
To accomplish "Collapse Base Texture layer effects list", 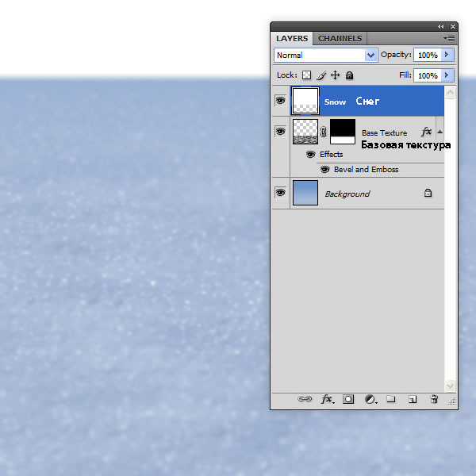I will point(440,132).
